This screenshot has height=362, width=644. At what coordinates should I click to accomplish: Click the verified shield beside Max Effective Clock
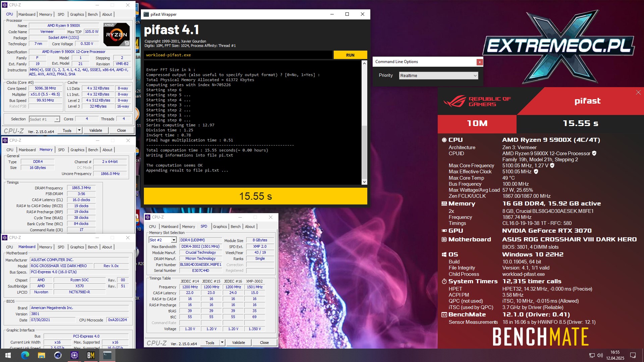click(536, 172)
